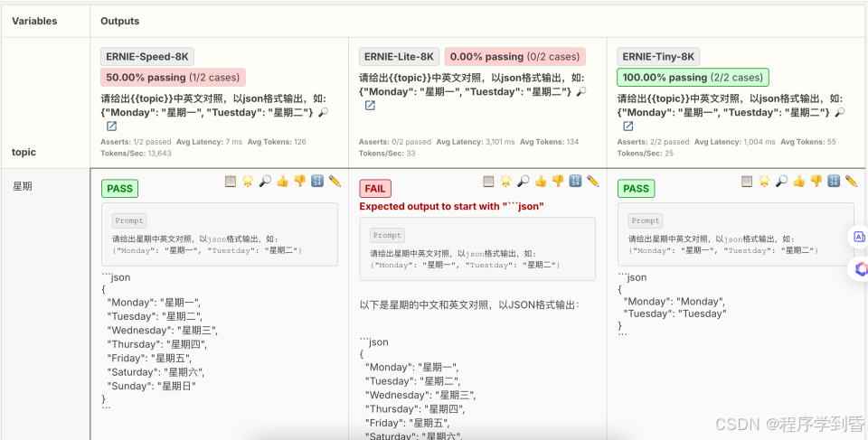The image size is (868, 440).
Task: Toggle star highlight on ERNIE-Tiny-8K output
Action: (764, 181)
